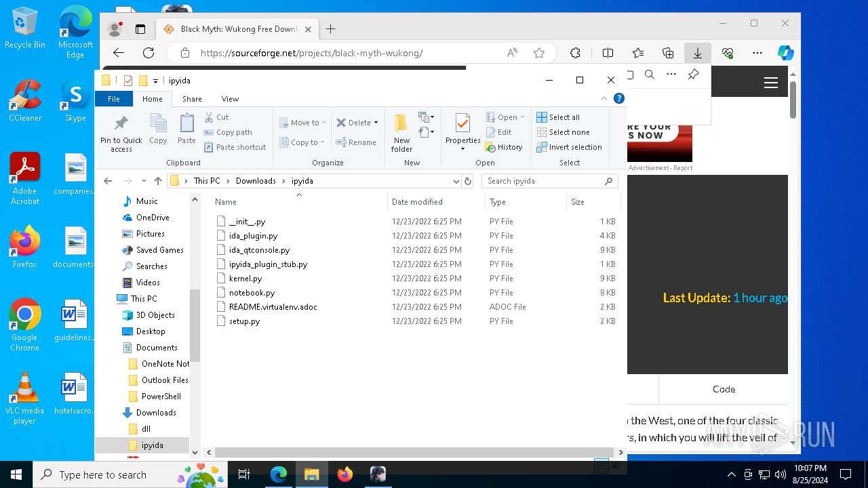Click Invert selection in the ribbon

(x=569, y=147)
